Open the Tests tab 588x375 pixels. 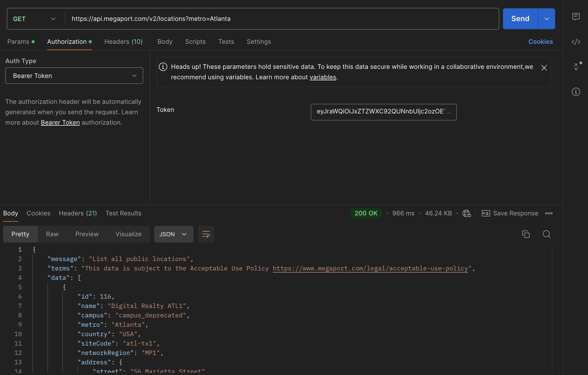coord(226,42)
